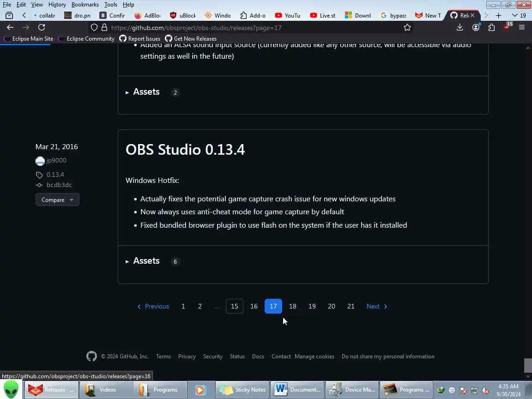Open the Tools menu

pos(111,5)
